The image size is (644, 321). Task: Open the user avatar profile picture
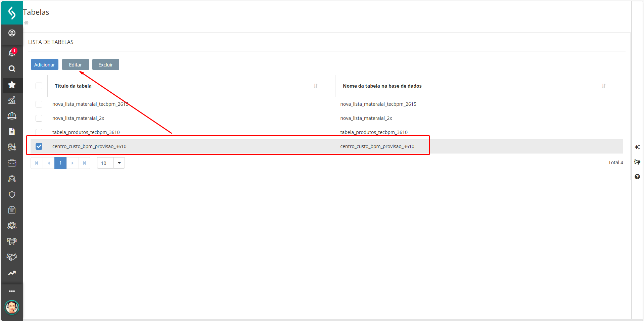(x=12, y=307)
